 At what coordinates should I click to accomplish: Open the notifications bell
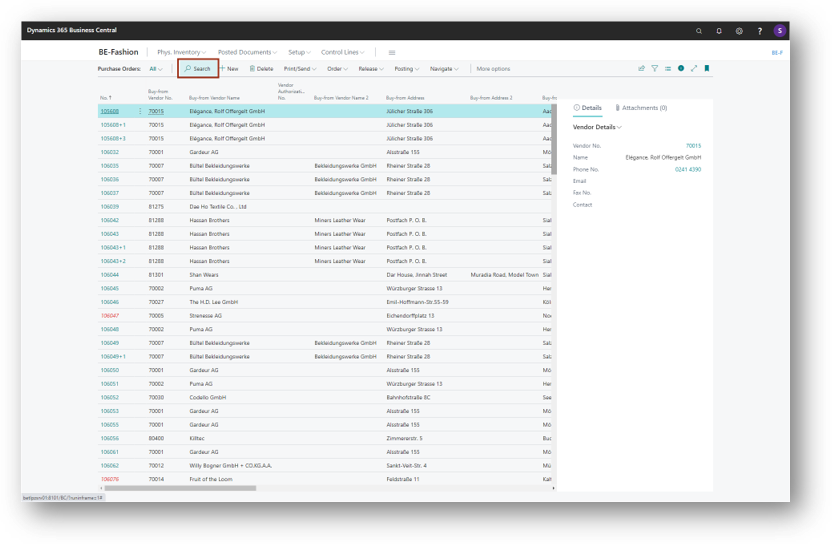[x=719, y=31]
